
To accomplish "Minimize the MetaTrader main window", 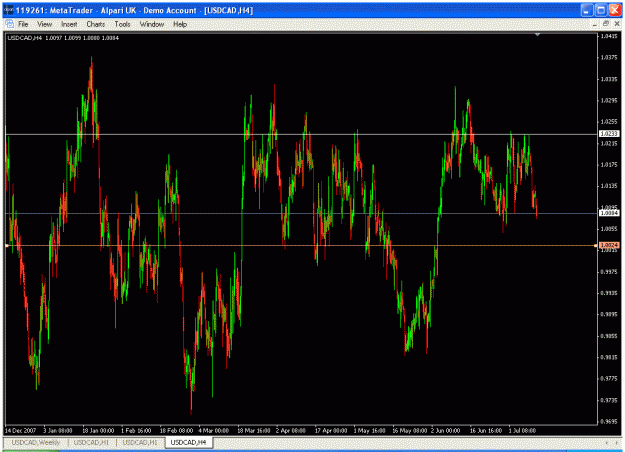I will [x=586, y=10].
